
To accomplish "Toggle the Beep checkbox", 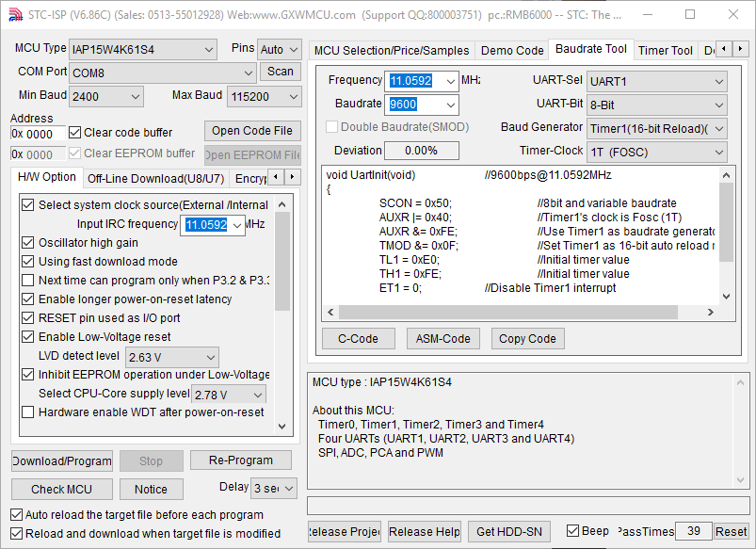I will (x=572, y=531).
